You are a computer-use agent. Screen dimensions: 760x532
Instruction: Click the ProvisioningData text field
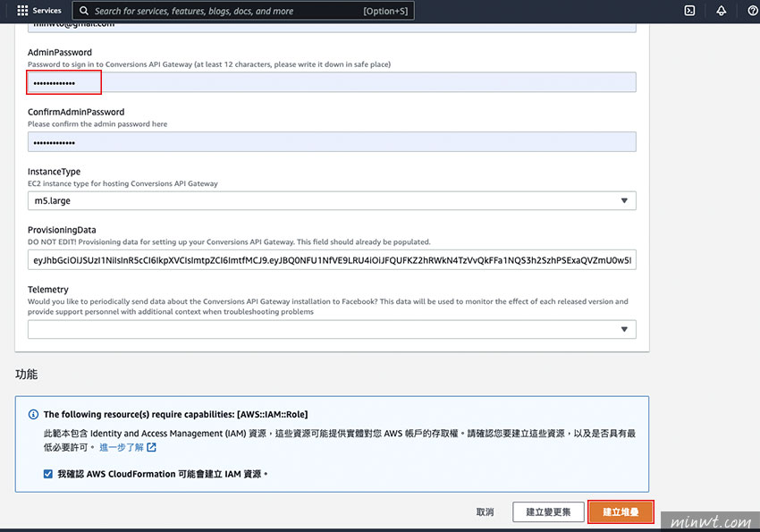(332, 260)
